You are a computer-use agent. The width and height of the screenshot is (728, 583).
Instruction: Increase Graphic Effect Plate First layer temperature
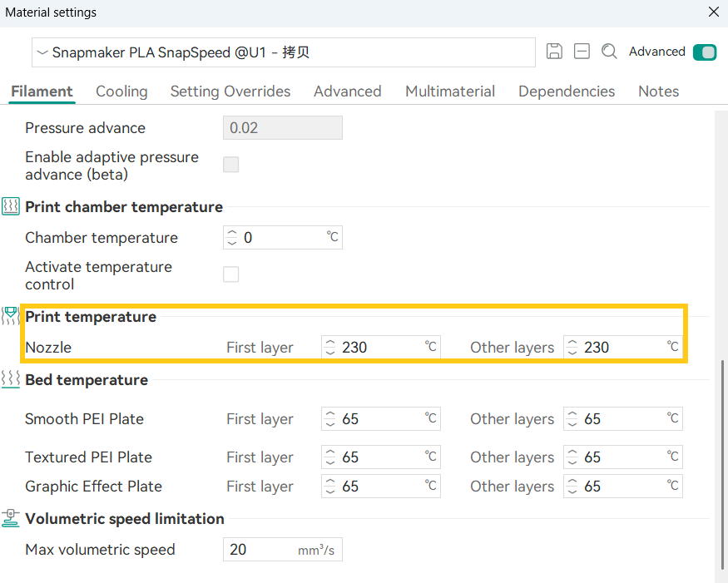coord(330,482)
